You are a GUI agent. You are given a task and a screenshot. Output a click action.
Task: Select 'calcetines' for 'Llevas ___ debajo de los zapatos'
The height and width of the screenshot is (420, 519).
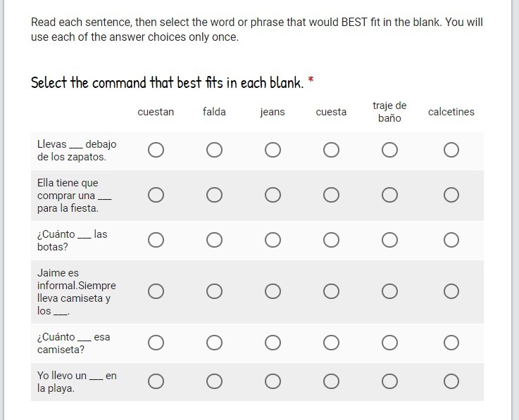coord(451,151)
